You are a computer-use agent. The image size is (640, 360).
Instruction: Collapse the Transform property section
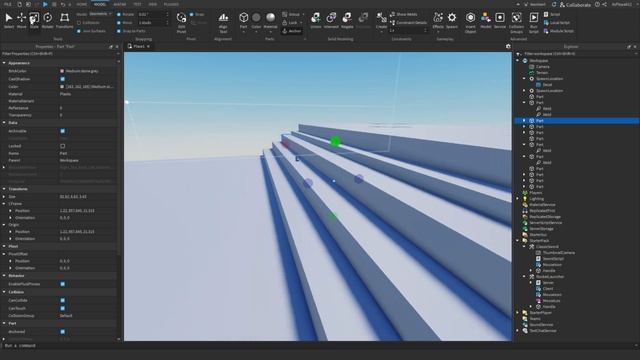4,189
